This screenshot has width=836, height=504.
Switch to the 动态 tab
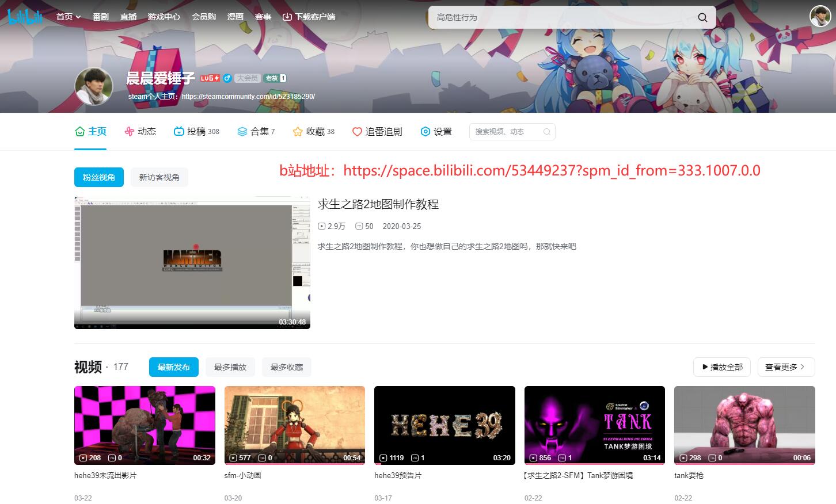pos(140,132)
